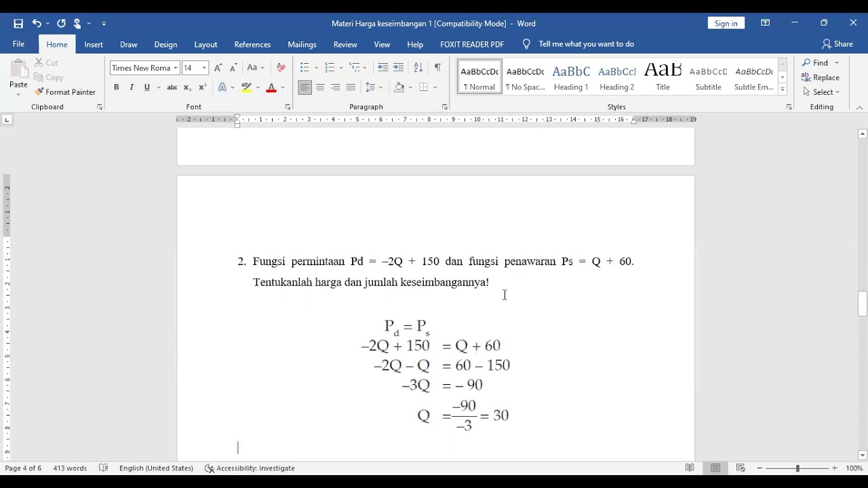This screenshot has height=488, width=868.
Task: Expand the underline style dropdown arrow
Action: [159, 87]
